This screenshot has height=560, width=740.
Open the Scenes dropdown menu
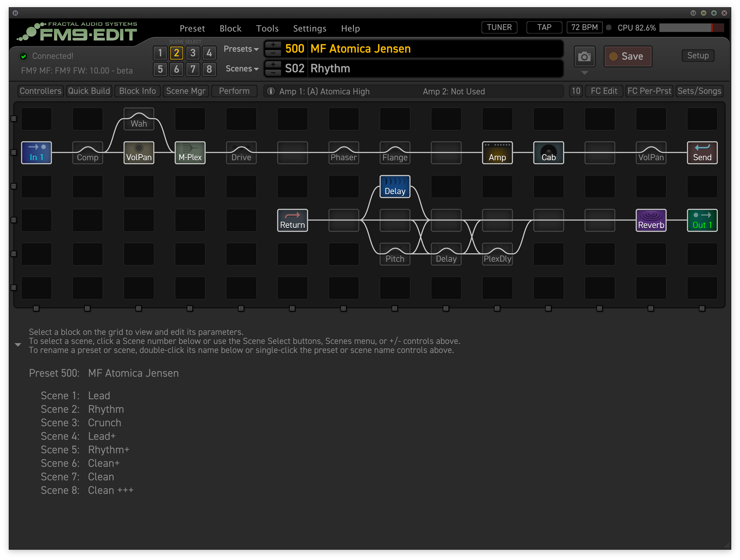click(242, 69)
